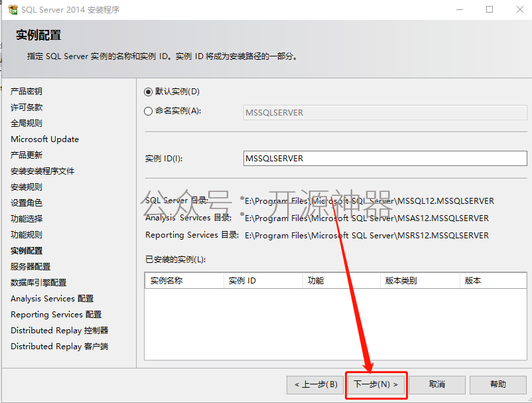Select the 默认实例(D) radio button
This screenshot has height=403, width=532.
click(x=148, y=92)
